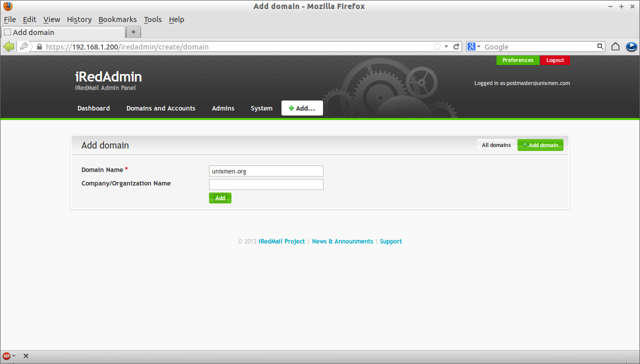This screenshot has height=364, width=640.
Task: Click the URL address bar
Action: tap(239, 46)
